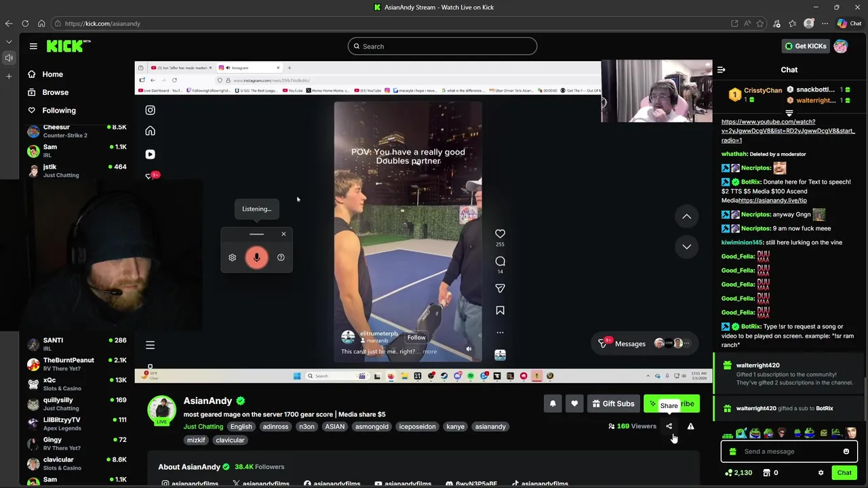The height and width of the screenshot is (488, 868).
Task: Click the KICK logo
Action: coord(68,46)
